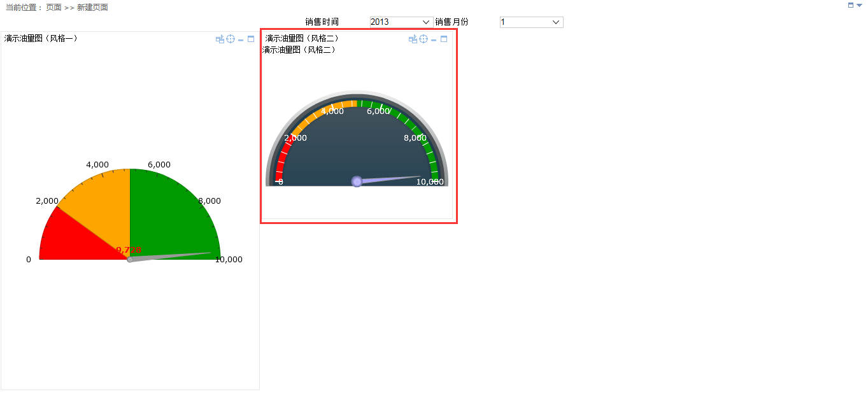Screen dimensions: 868x394
Task: Click export icon on 风格一 gauge panel
Action: [x=220, y=39]
